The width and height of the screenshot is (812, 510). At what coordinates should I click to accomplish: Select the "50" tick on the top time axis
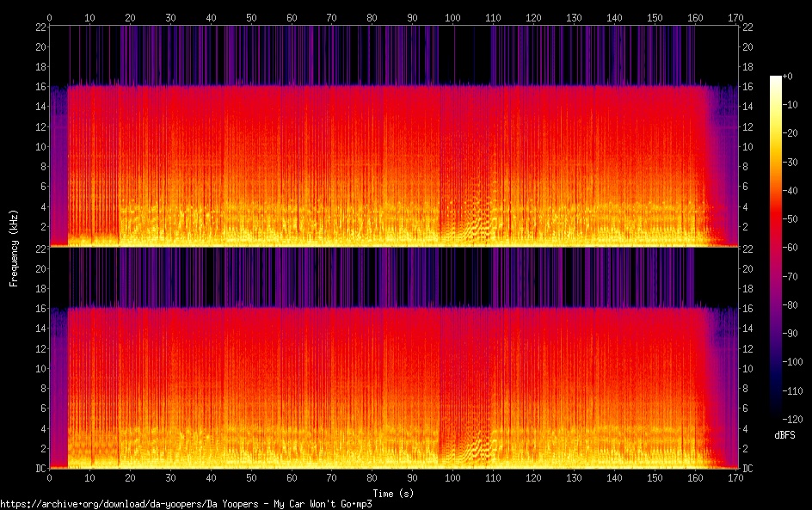point(251,17)
